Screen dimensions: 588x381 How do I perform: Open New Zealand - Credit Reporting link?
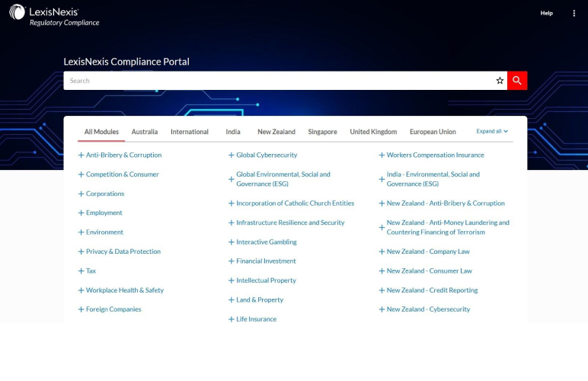click(432, 290)
